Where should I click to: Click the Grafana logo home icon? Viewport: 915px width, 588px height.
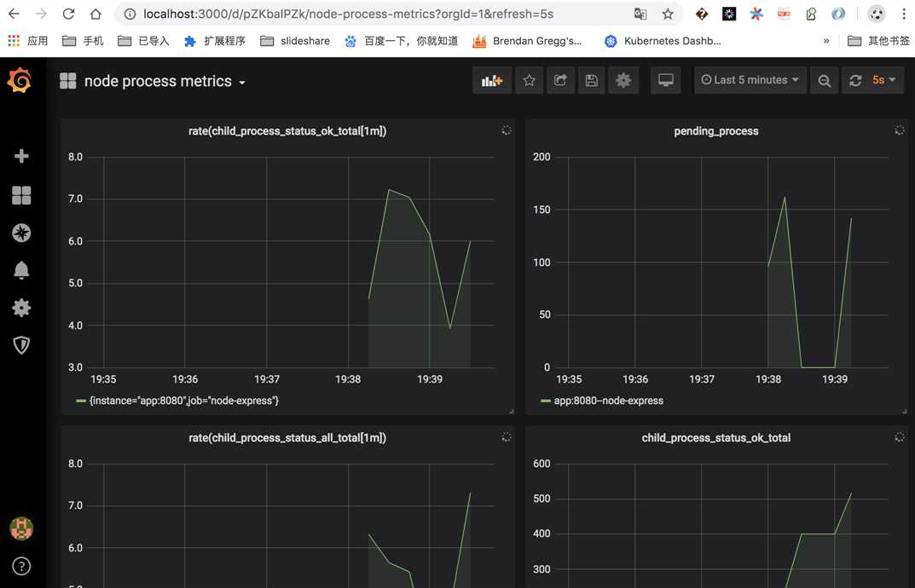[x=20, y=81]
